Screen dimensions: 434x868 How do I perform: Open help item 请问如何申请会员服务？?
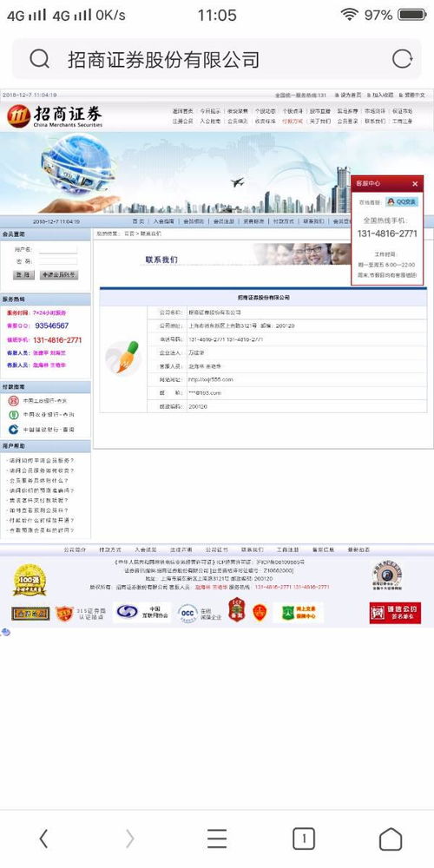[x=41, y=460]
